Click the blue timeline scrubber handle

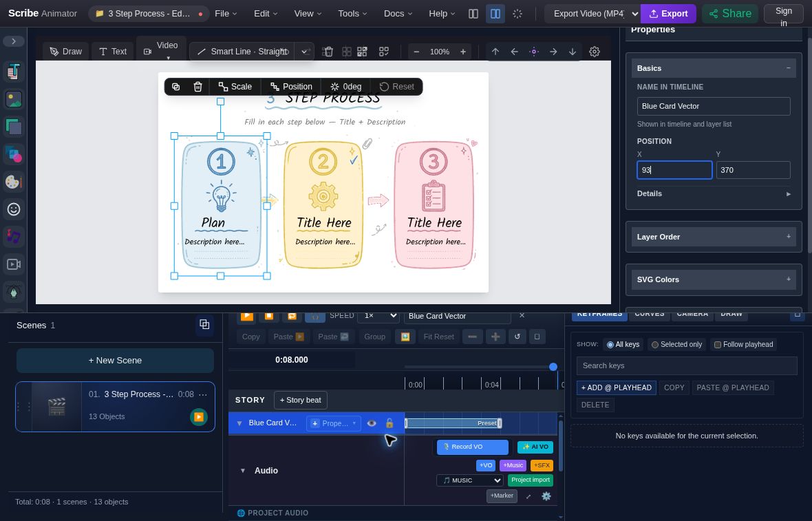pos(553,367)
